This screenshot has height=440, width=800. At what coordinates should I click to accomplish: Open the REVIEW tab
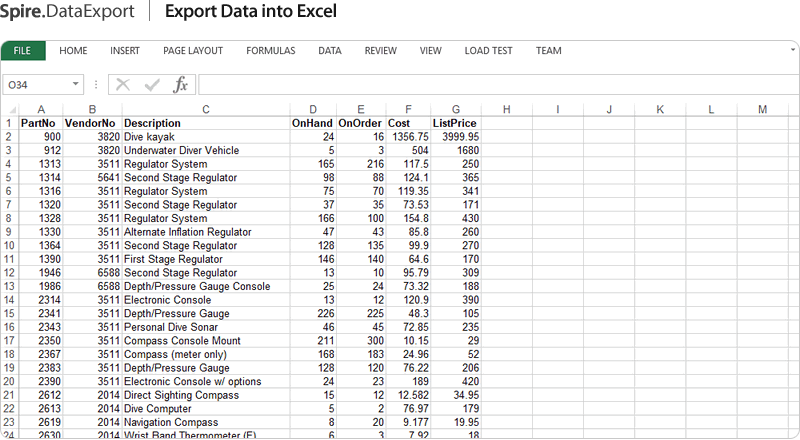tap(380, 51)
